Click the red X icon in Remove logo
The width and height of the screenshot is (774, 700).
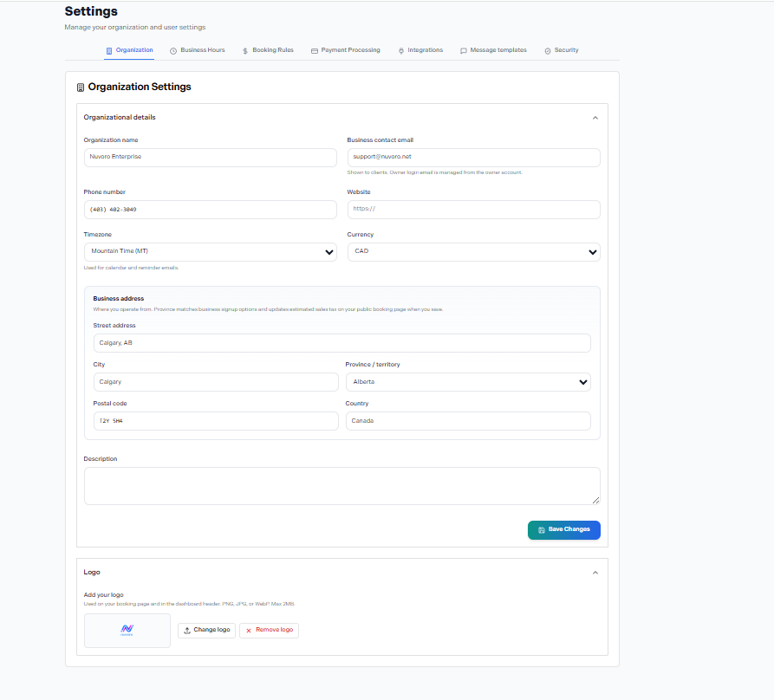tap(249, 631)
